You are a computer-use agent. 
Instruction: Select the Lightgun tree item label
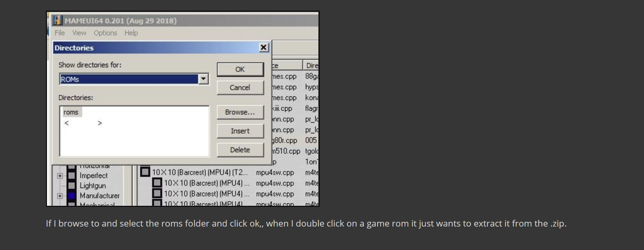click(x=93, y=186)
